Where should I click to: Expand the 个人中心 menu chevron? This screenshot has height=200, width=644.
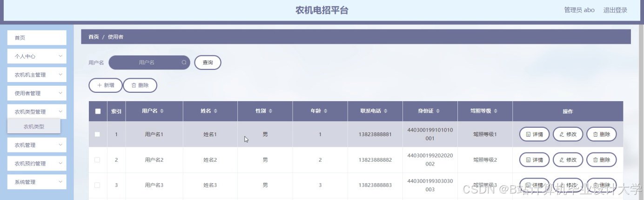pyautogui.click(x=60, y=56)
